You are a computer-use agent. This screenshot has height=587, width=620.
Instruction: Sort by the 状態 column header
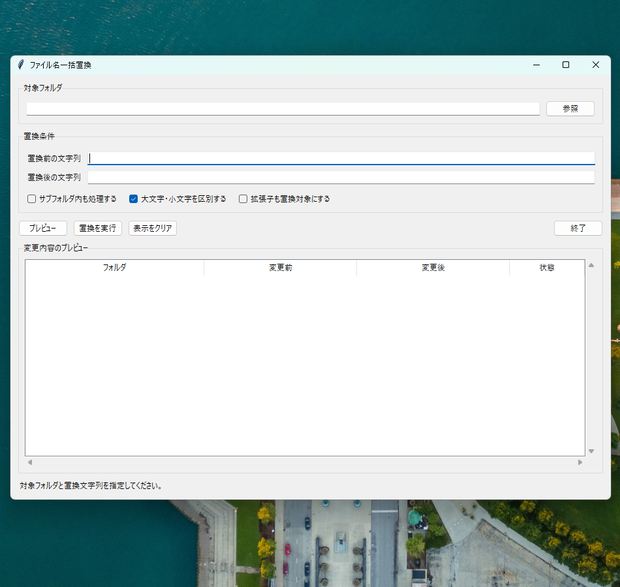pos(547,268)
